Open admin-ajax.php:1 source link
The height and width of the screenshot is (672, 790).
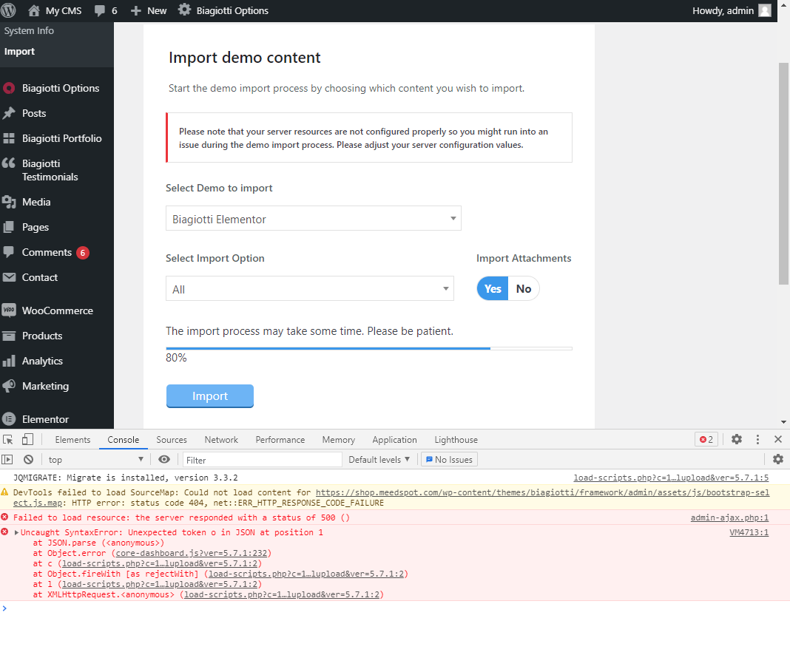tap(729, 517)
